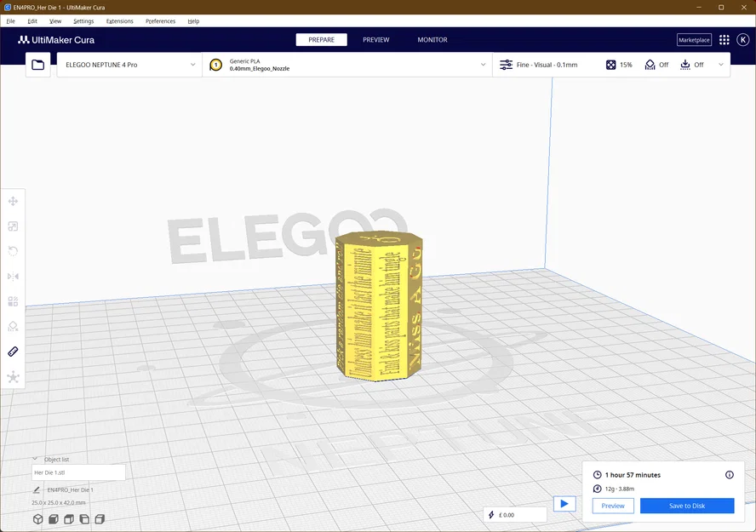Click Save to Disk

687,506
